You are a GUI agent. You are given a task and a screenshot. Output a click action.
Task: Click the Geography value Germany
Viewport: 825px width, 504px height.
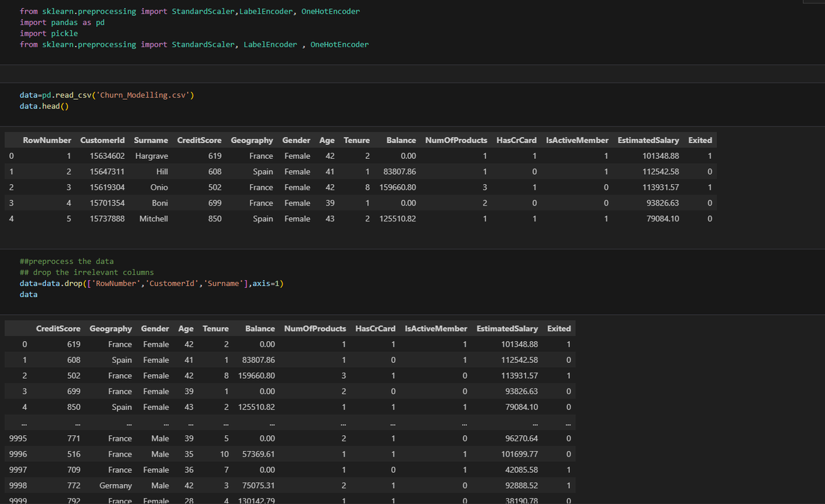(x=115, y=486)
